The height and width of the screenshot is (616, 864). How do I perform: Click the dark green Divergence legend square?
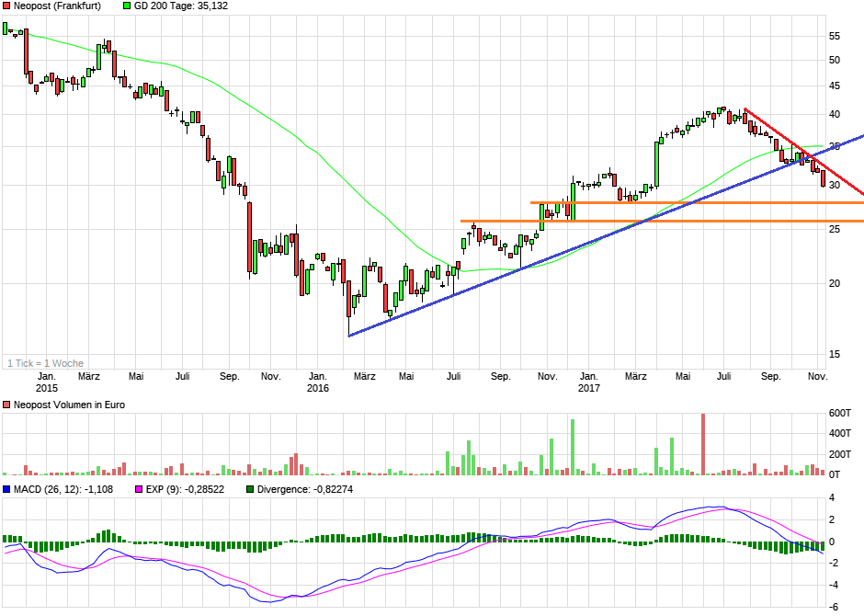250,489
